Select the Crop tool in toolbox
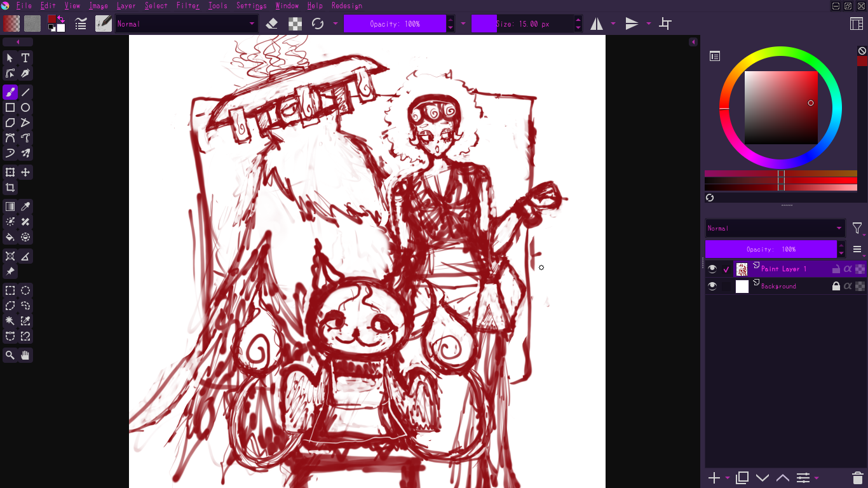This screenshot has height=488, width=868. (10, 187)
